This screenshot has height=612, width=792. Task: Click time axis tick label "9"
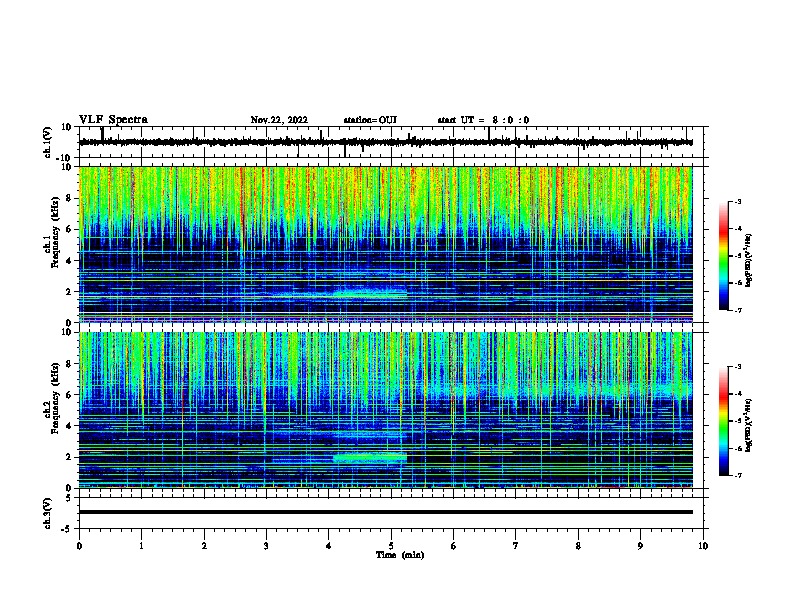pyautogui.click(x=640, y=546)
